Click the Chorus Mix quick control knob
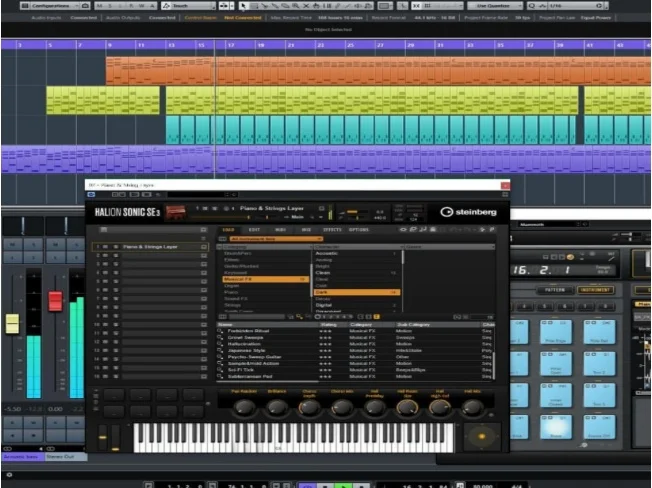652x488 pixels. coord(341,409)
